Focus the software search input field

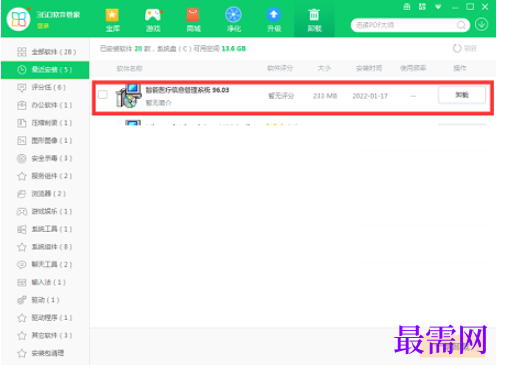(x=404, y=25)
